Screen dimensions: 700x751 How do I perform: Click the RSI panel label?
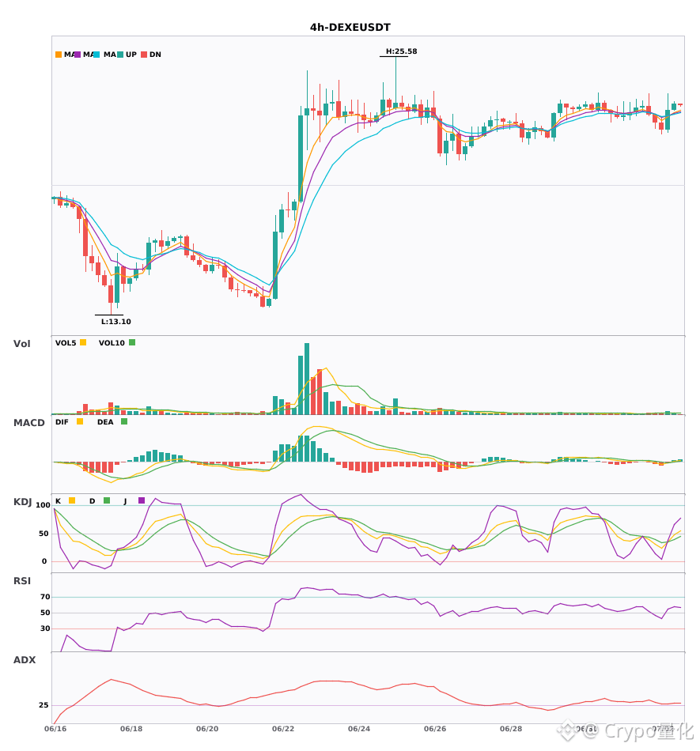pos(21,581)
